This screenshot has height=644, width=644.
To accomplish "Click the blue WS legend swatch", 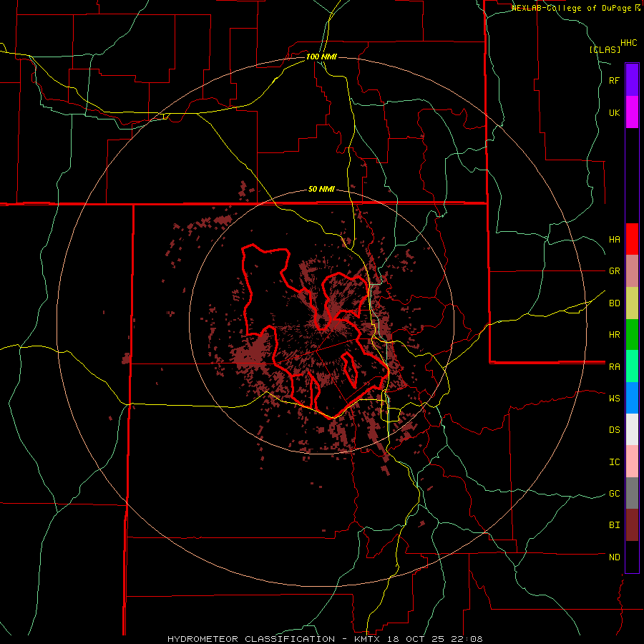I will [x=632, y=398].
